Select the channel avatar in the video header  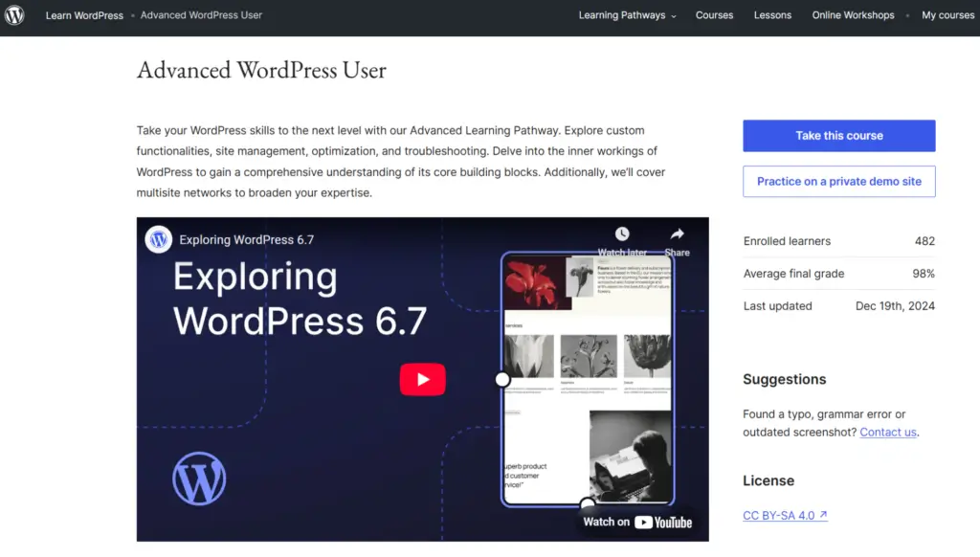[158, 239]
